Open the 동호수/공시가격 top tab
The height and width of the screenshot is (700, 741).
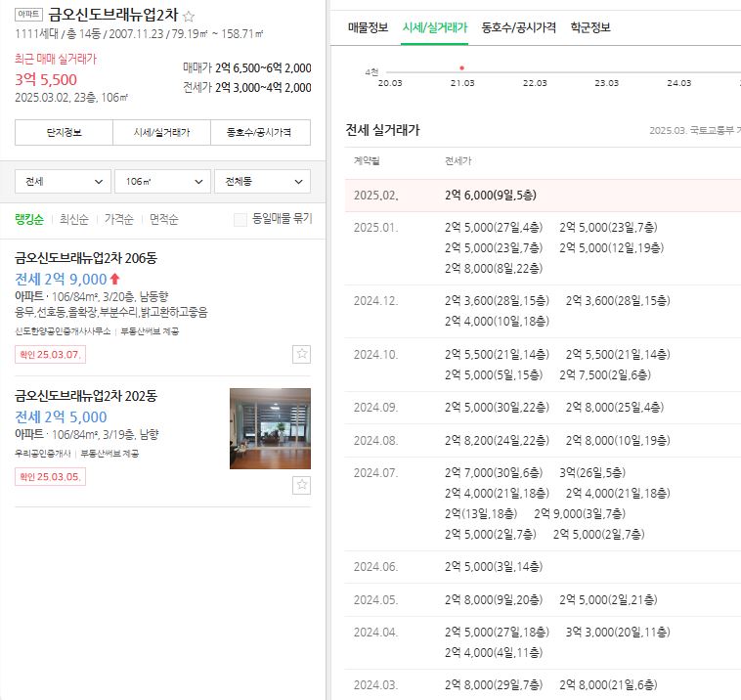[x=518, y=27]
